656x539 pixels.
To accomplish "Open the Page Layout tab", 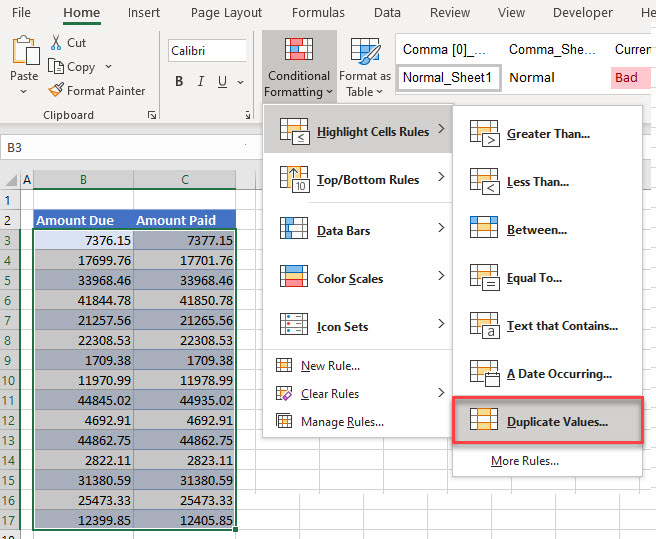I will (x=226, y=13).
